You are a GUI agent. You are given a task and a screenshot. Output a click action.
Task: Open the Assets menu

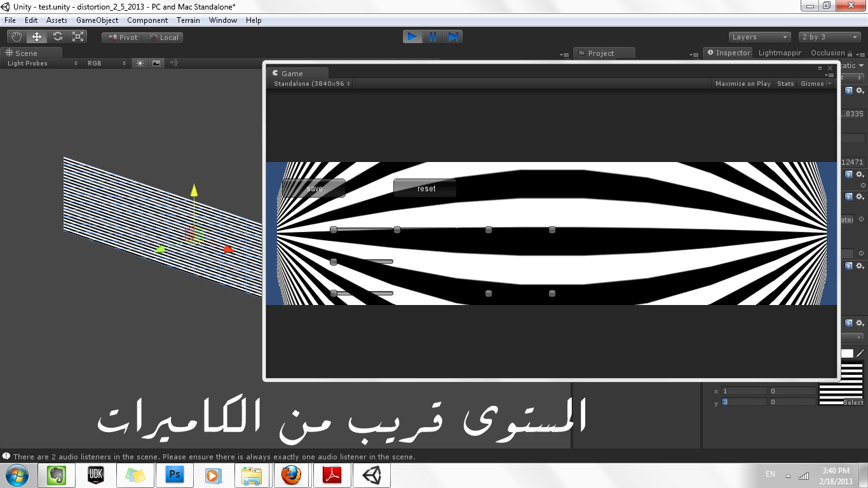click(57, 20)
